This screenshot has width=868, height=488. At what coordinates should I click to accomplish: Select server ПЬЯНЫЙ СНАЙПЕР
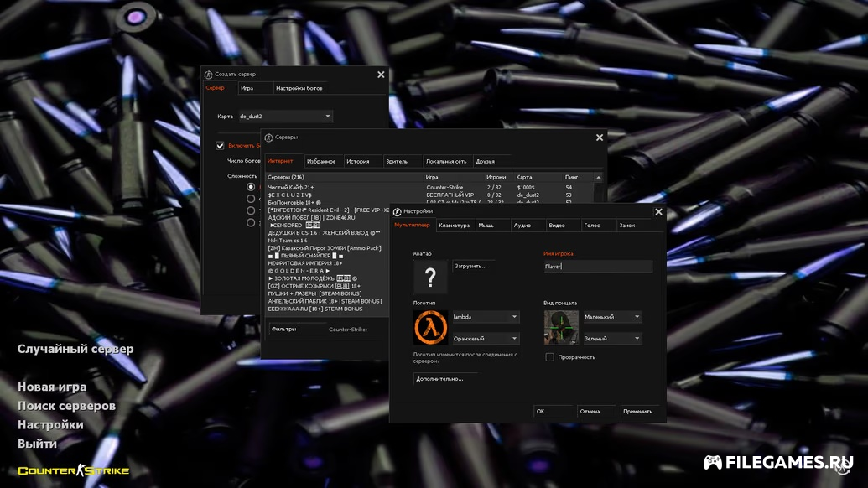(328, 256)
